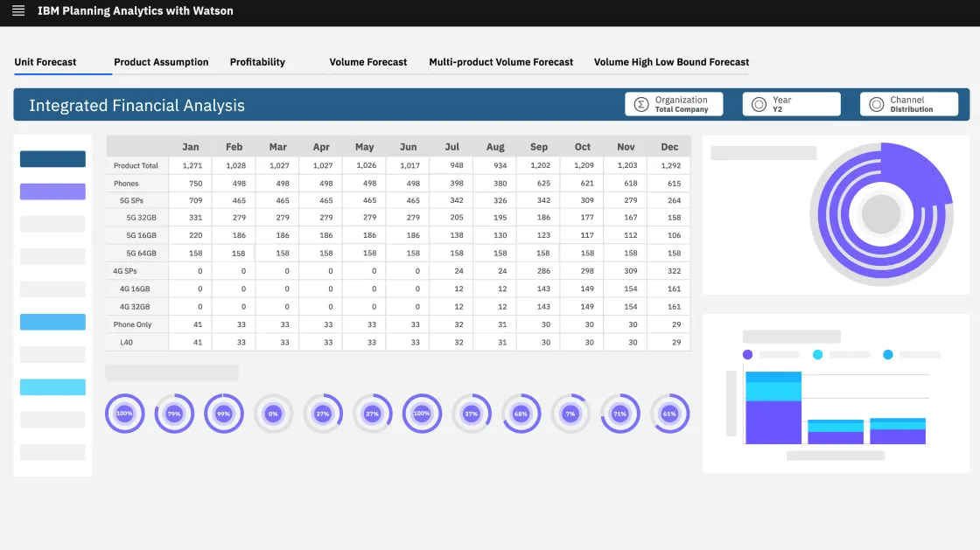The image size is (980, 550).
Task: Click Product Total Dec cell 1,292
Action: (x=669, y=165)
